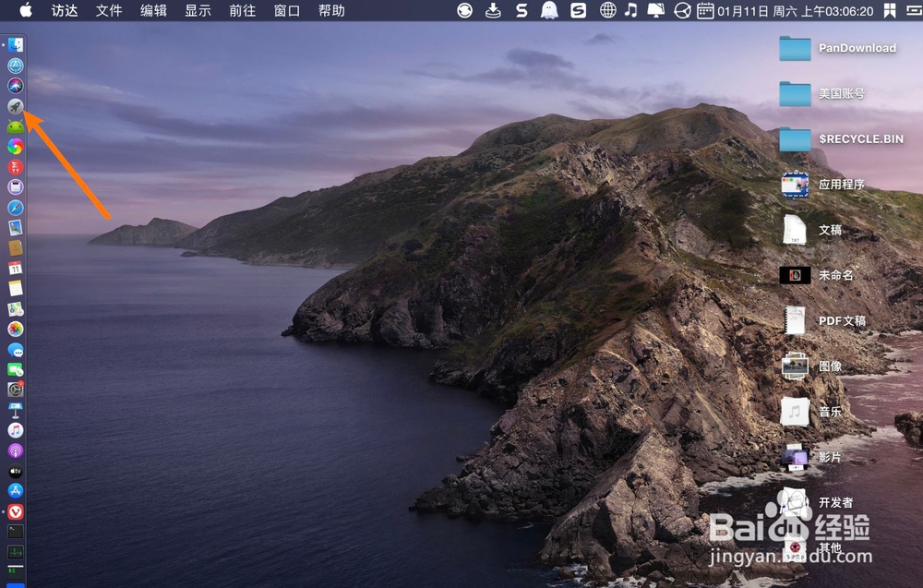Click the calendar icon beside the date

coord(705,10)
